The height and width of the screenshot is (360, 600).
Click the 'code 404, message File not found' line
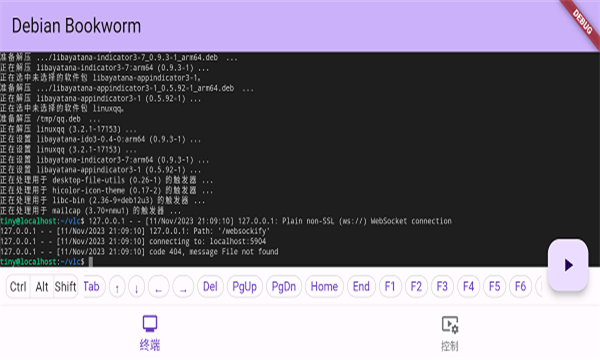click(139, 251)
